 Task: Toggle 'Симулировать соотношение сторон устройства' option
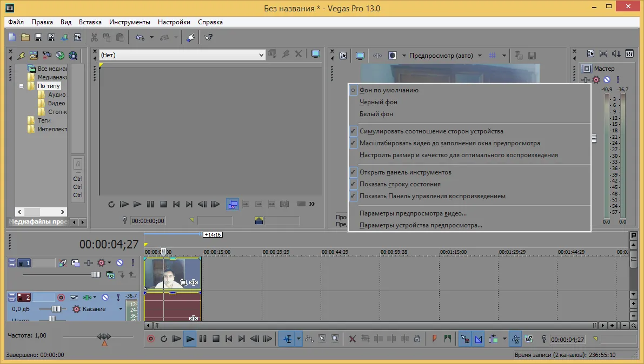coord(431,131)
